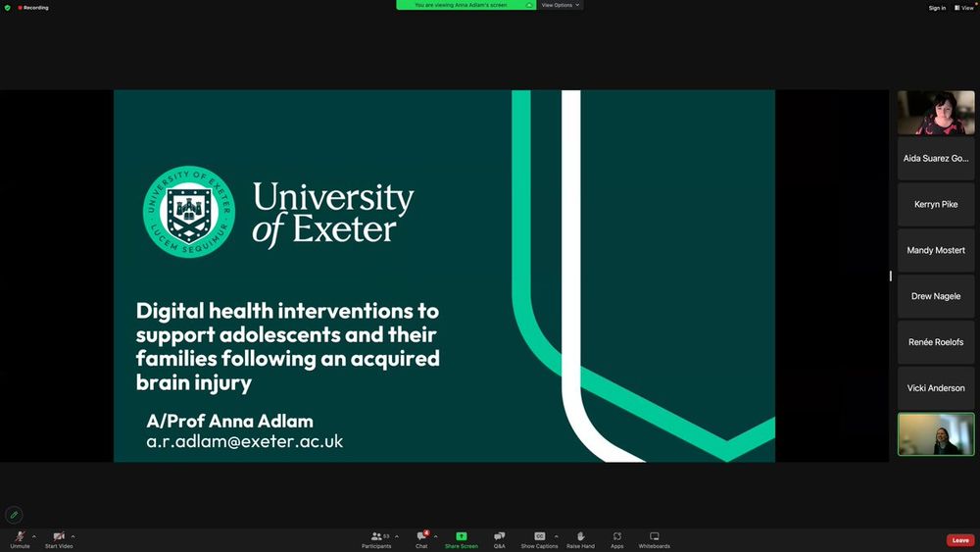Open video options arrow beside Start Video

73,536
